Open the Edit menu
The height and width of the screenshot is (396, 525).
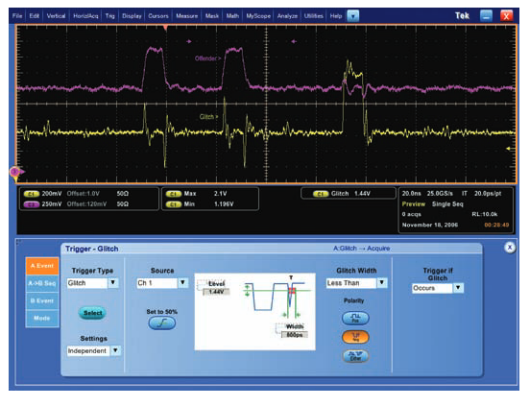(x=34, y=16)
